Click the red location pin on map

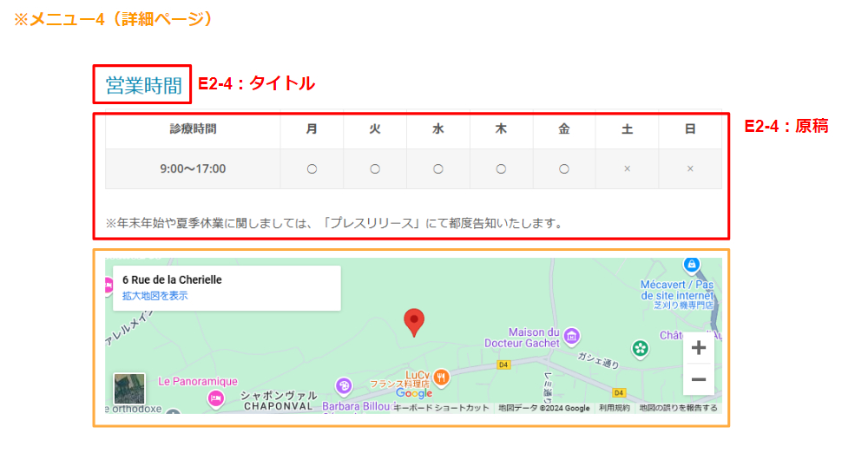tap(414, 322)
